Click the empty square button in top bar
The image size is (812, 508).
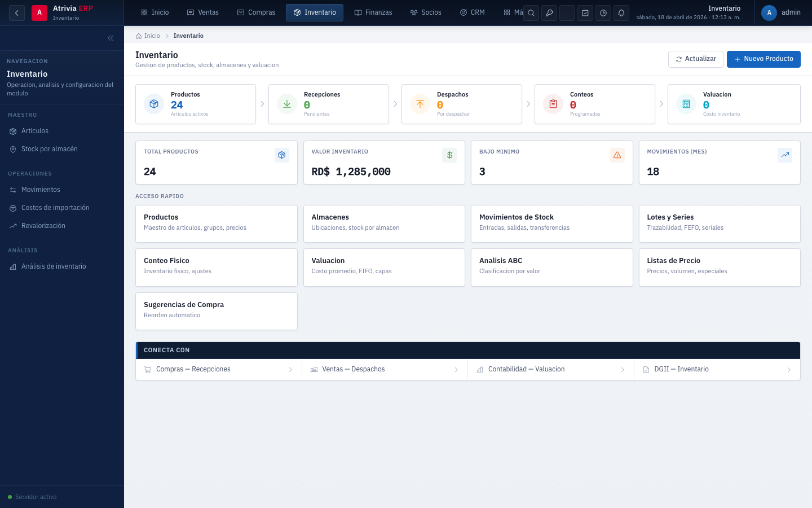tap(567, 13)
